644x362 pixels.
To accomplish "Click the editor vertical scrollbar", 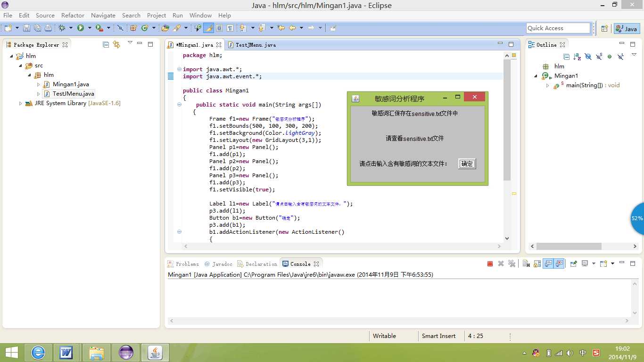I will point(507,147).
